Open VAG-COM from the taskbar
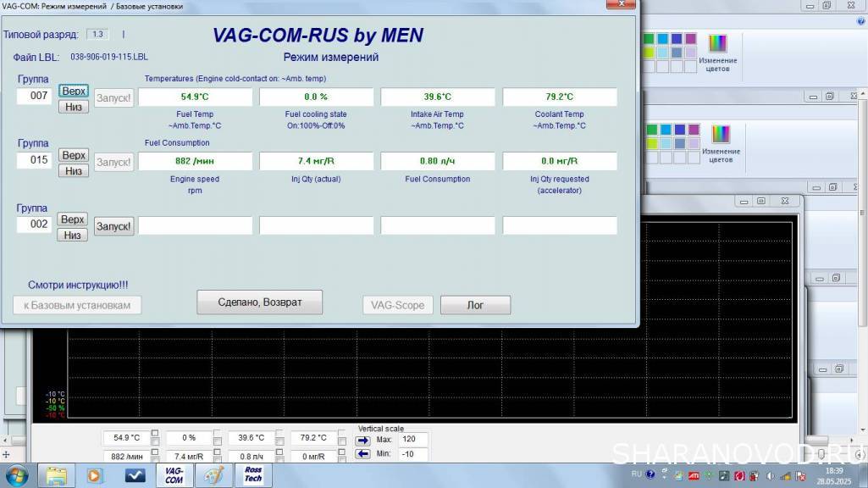This screenshot has height=488, width=868. 173,475
